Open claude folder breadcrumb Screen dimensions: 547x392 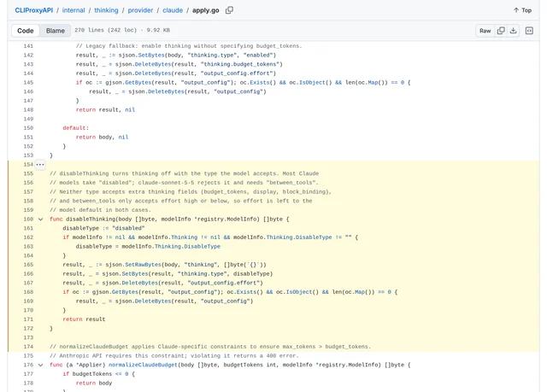point(173,10)
